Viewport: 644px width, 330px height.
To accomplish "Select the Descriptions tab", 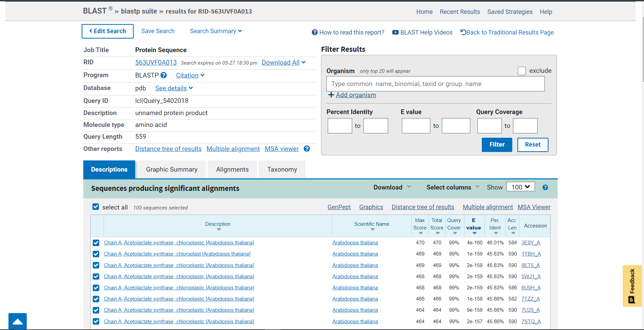I will point(109,169).
